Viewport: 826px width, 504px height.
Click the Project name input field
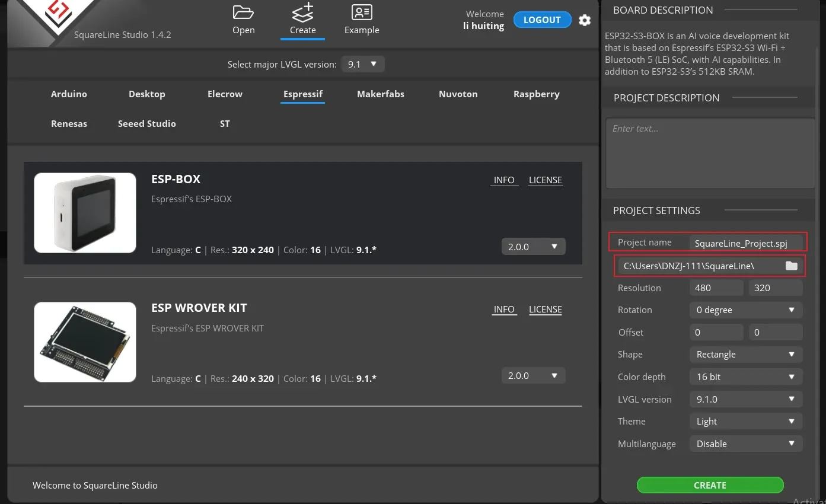745,243
